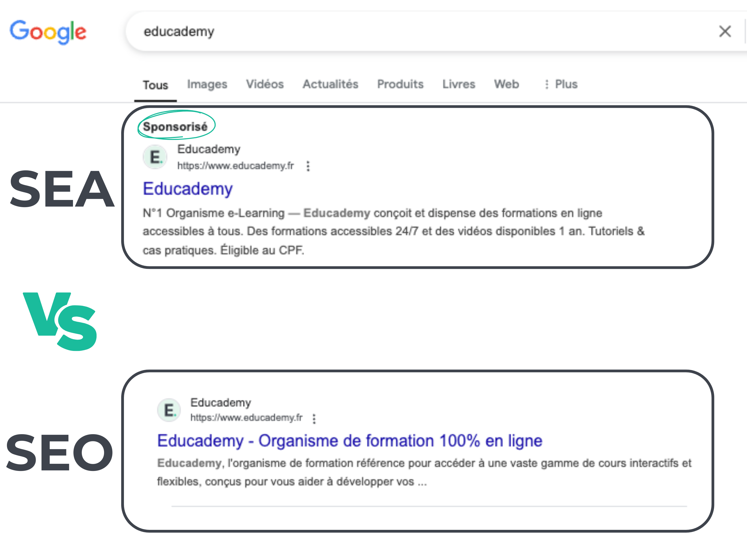
Task: Open the Vidéos tab
Action: pyautogui.click(x=265, y=84)
